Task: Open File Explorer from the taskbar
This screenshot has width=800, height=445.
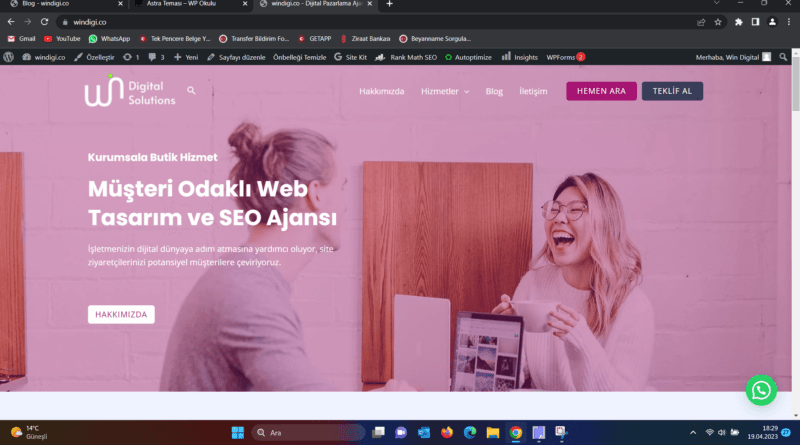Action: click(x=492, y=433)
